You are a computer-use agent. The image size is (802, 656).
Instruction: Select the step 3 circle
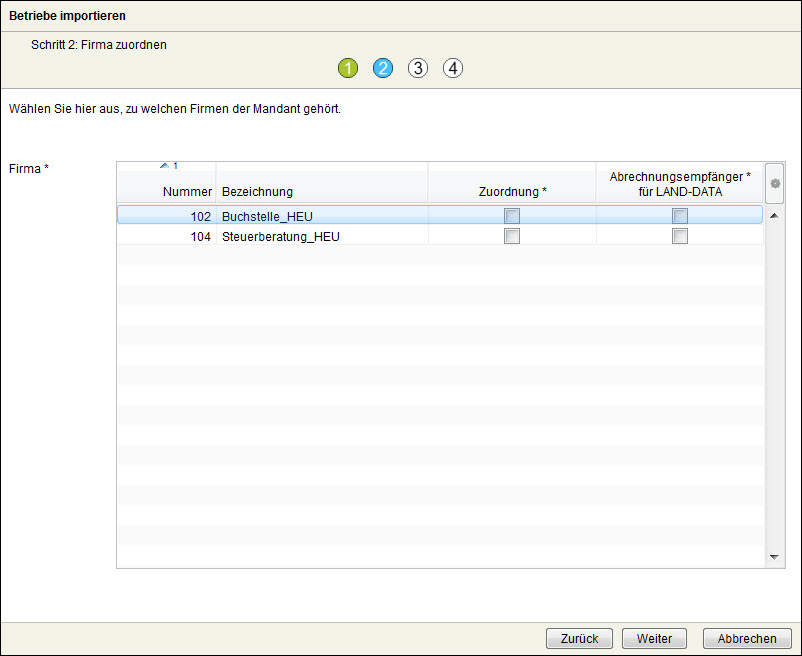[x=418, y=68]
